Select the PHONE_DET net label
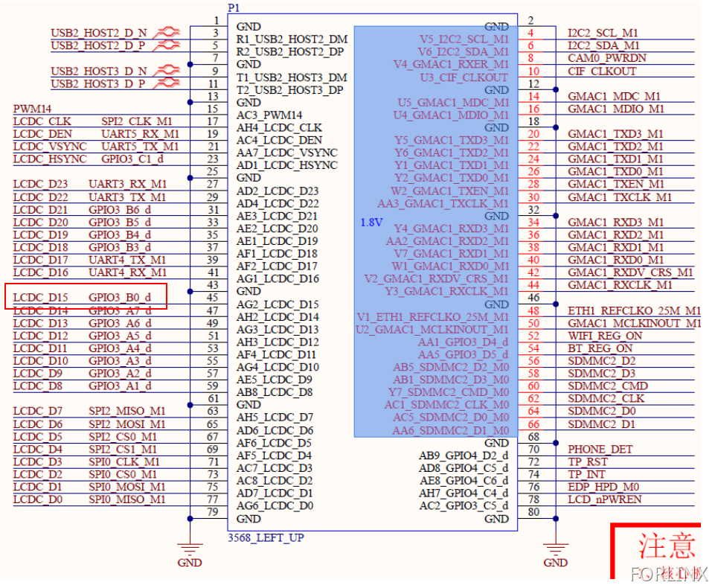The height and width of the screenshot is (588, 715). [599, 449]
